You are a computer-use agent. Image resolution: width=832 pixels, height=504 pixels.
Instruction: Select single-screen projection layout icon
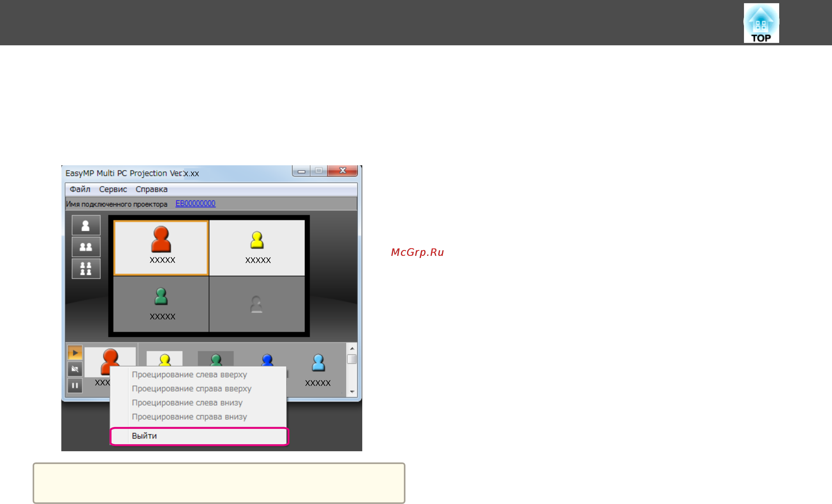(x=86, y=225)
